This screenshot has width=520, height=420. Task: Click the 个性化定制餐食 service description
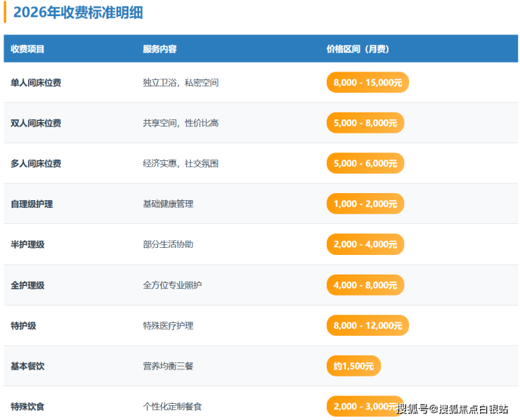click(172, 406)
